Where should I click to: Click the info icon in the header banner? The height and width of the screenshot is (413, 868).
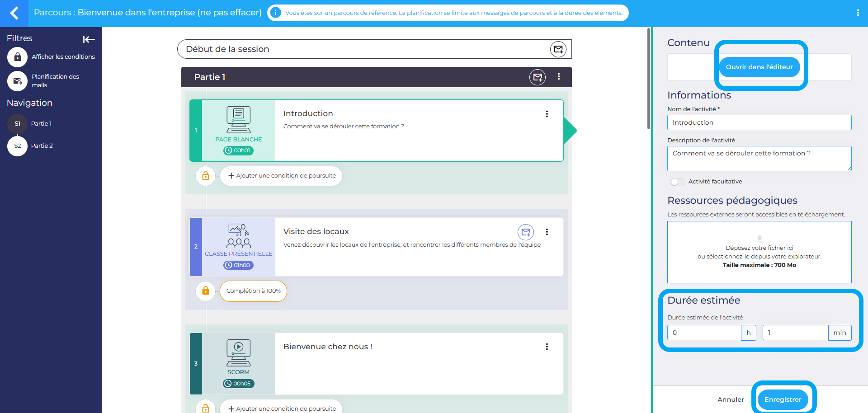point(275,13)
